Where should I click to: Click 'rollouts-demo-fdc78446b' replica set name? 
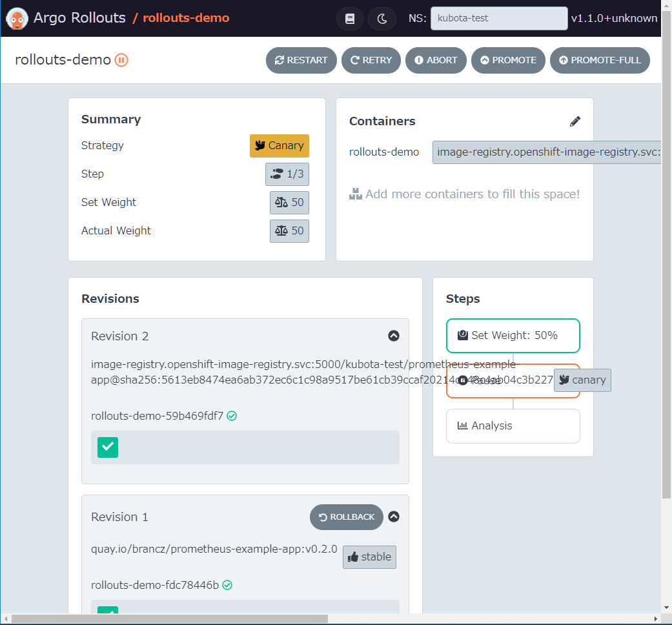(x=155, y=585)
